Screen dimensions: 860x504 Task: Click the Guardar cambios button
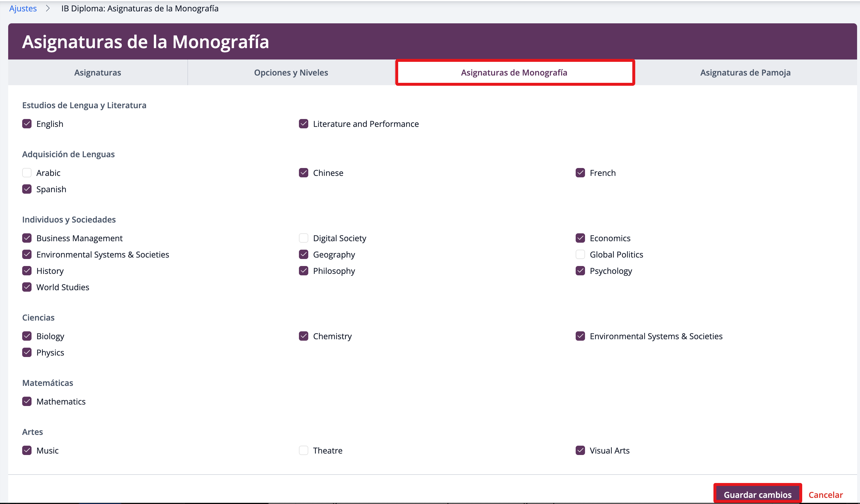click(757, 494)
